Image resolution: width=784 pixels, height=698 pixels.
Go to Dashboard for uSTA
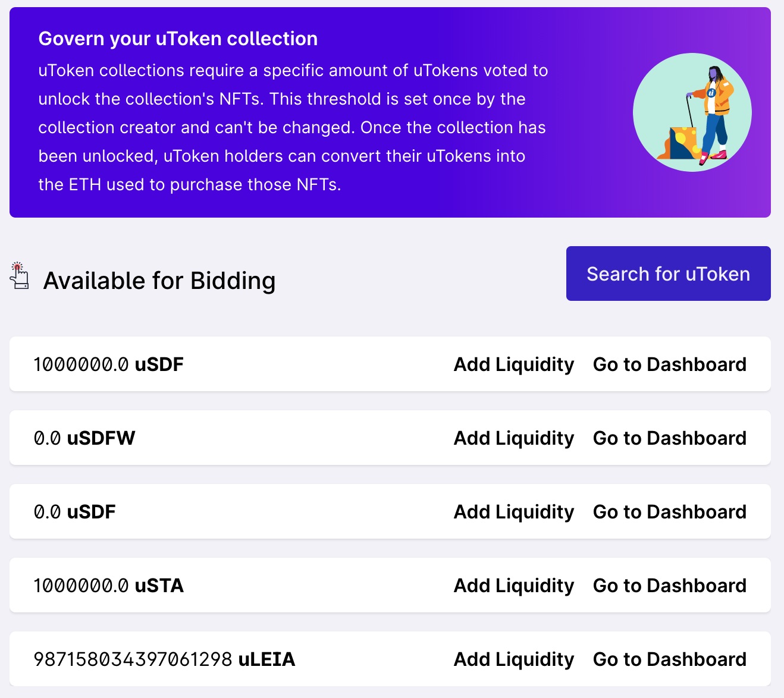tap(670, 586)
